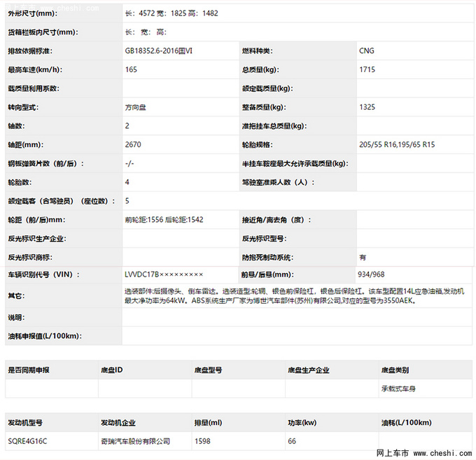Select the 其它 optional equipment description text
476x460 pixels.
tap(294, 296)
